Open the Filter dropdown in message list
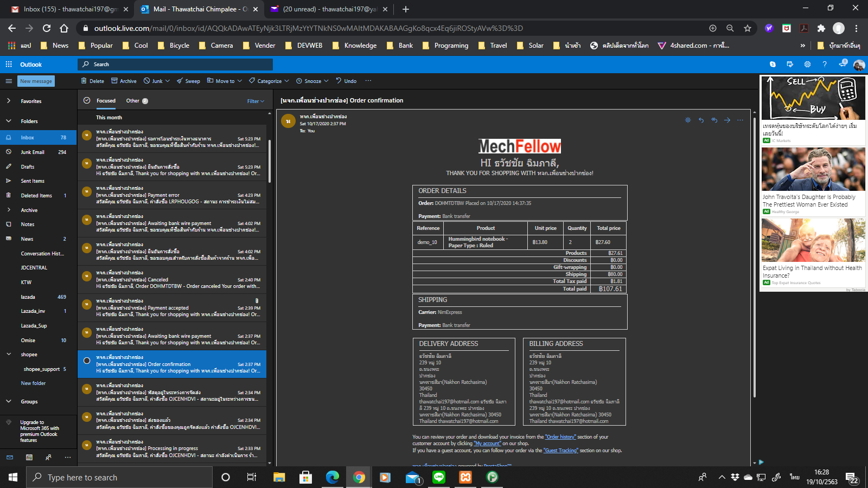 pyautogui.click(x=256, y=101)
